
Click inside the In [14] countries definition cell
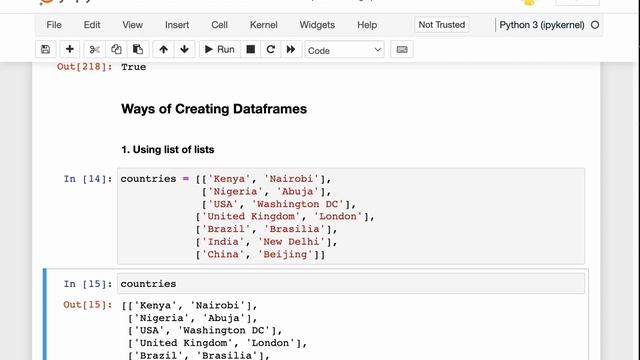351,216
